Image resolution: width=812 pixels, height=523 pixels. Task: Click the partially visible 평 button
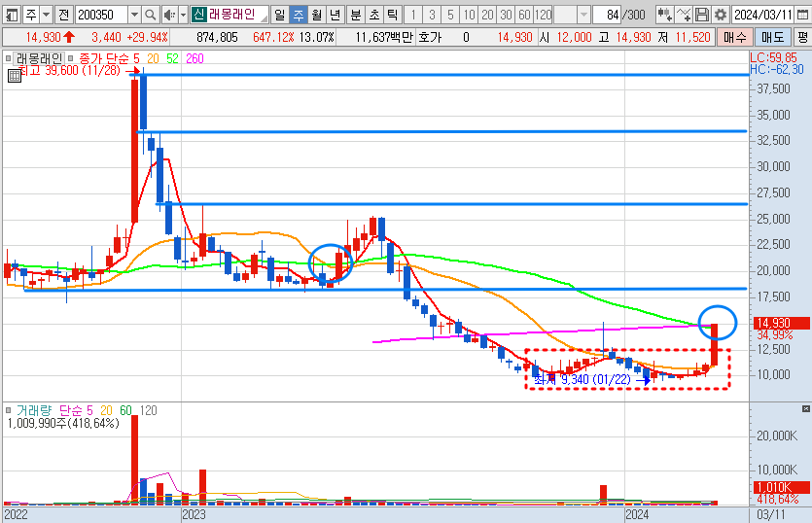802,37
